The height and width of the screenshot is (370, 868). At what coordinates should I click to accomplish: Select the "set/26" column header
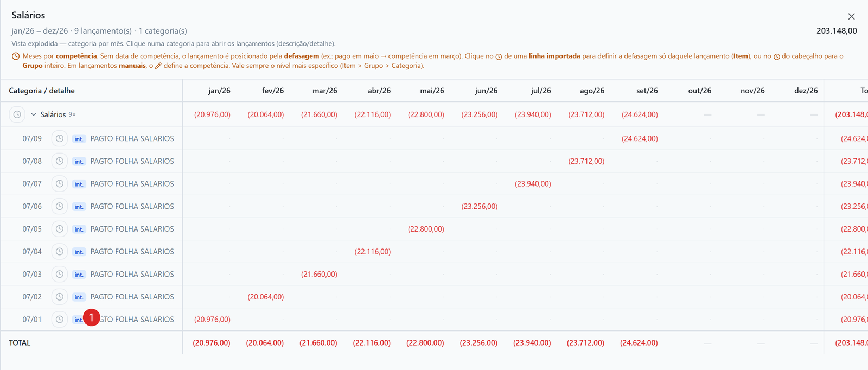647,91
